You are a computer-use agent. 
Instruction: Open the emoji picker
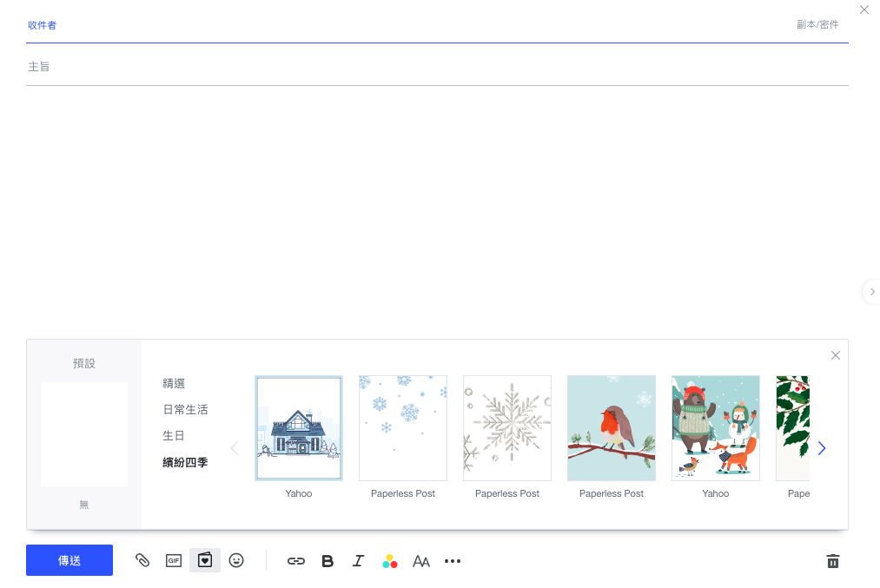236,560
